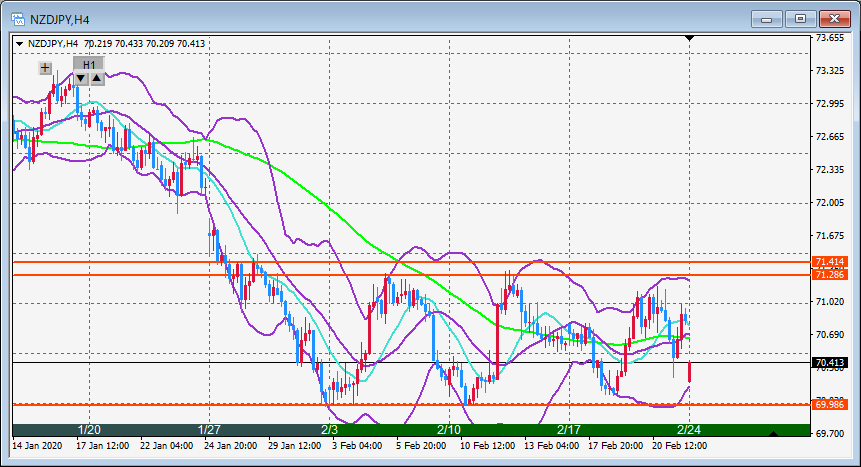Viewport: 861px width, 467px height.
Task: Click the 73.655 price axis value
Action: [830, 38]
